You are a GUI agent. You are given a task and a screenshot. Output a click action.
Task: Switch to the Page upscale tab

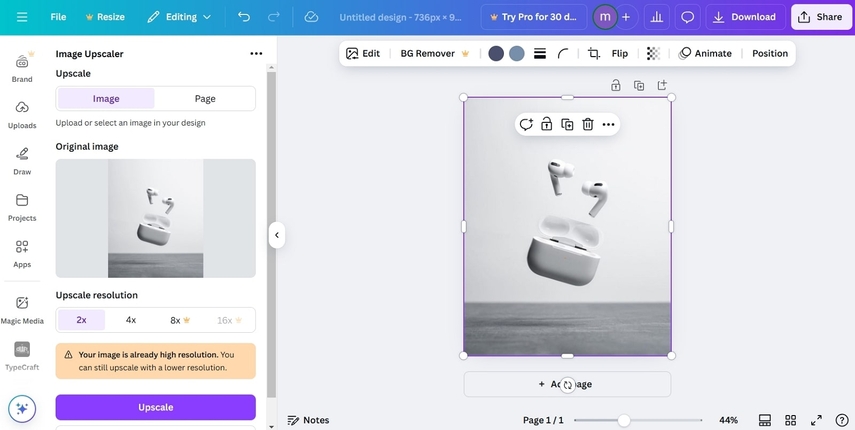205,99
